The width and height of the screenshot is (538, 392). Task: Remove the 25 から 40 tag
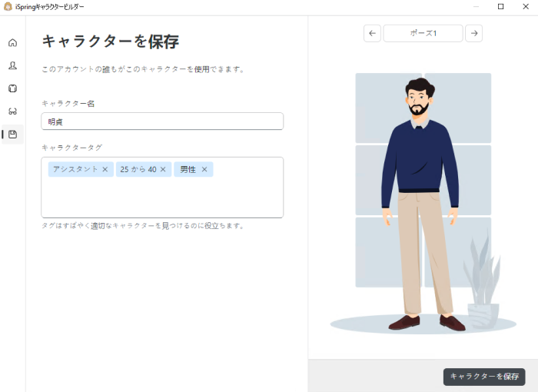click(163, 169)
